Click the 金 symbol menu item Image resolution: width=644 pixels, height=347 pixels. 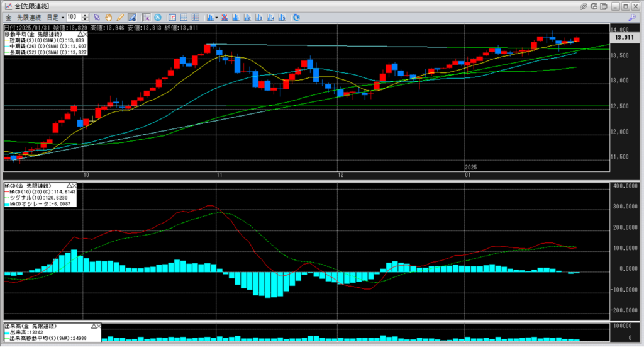[x=8, y=17]
